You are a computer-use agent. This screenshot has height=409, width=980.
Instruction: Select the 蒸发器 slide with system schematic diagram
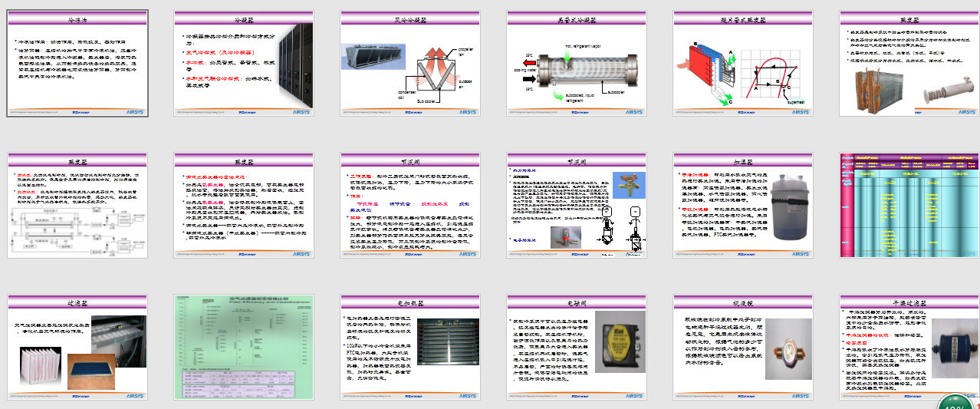point(77,206)
